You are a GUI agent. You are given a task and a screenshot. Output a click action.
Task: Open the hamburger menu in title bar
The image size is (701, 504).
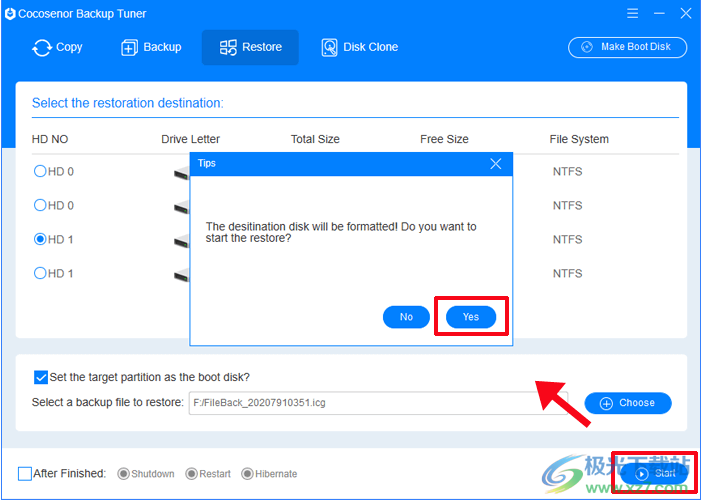tap(632, 13)
